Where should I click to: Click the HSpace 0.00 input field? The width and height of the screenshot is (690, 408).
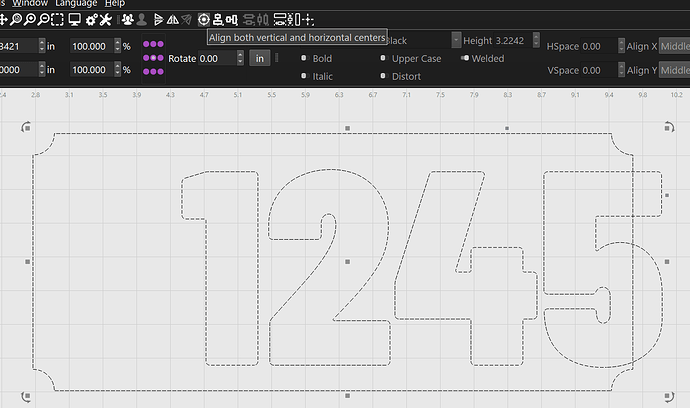pos(599,46)
